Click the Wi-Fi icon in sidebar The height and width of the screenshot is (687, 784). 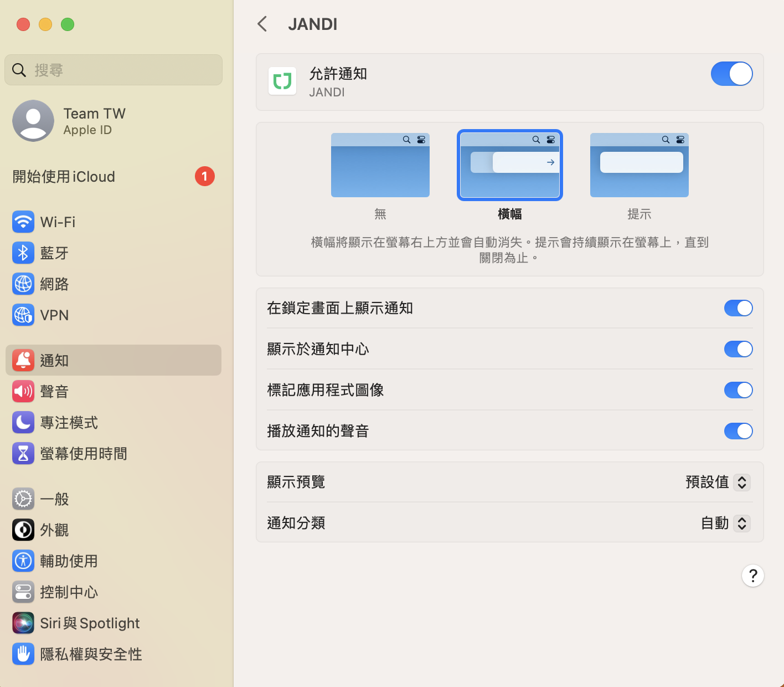[x=23, y=222]
